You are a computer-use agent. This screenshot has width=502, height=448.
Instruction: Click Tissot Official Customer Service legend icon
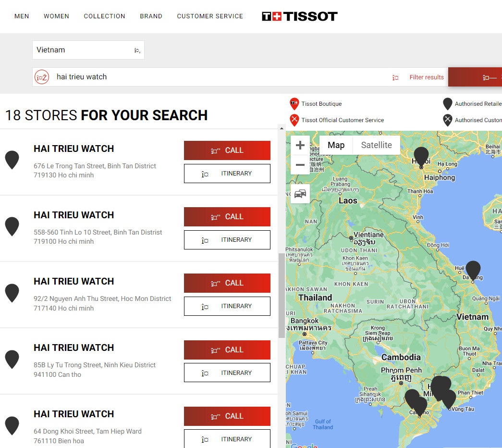click(x=294, y=120)
